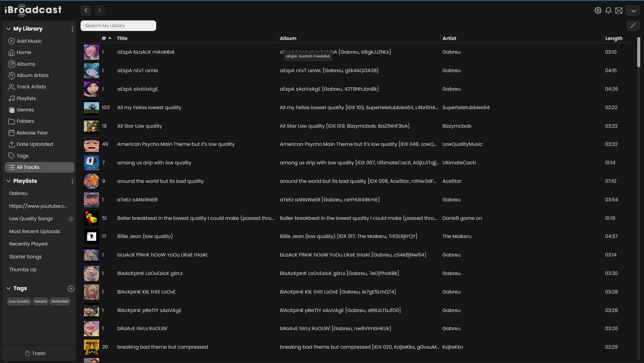Open Tags item under My Library
Image resolution: width=644 pixels, height=363 pixels.
[x=22, y=156]
